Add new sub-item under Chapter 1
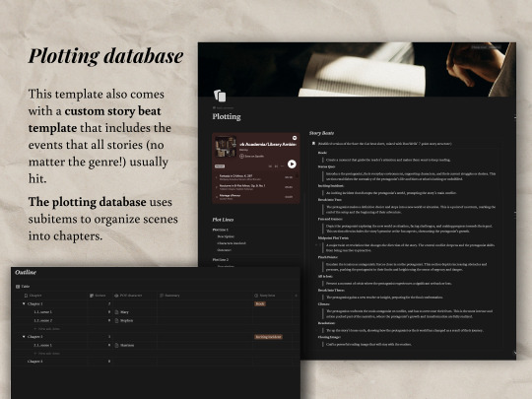The image size is (532, 399). coord(47,329)
